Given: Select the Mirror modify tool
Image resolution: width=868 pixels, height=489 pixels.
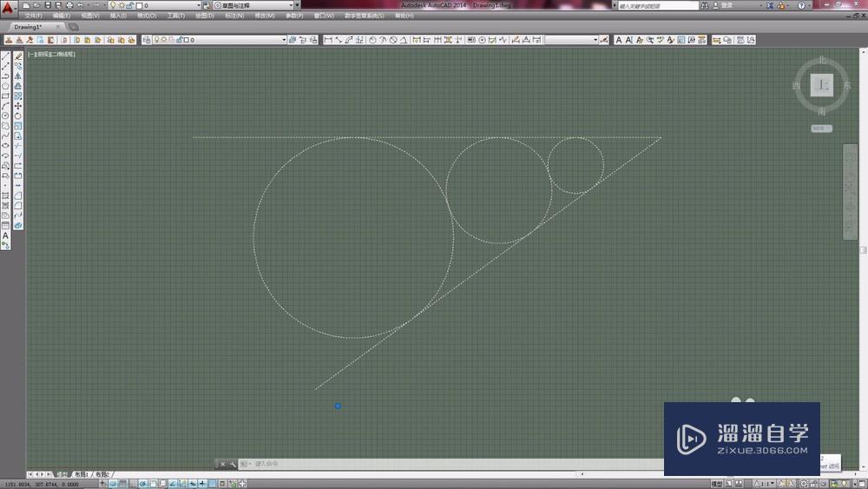Looking at the screenshot, I should coord(18,76).
